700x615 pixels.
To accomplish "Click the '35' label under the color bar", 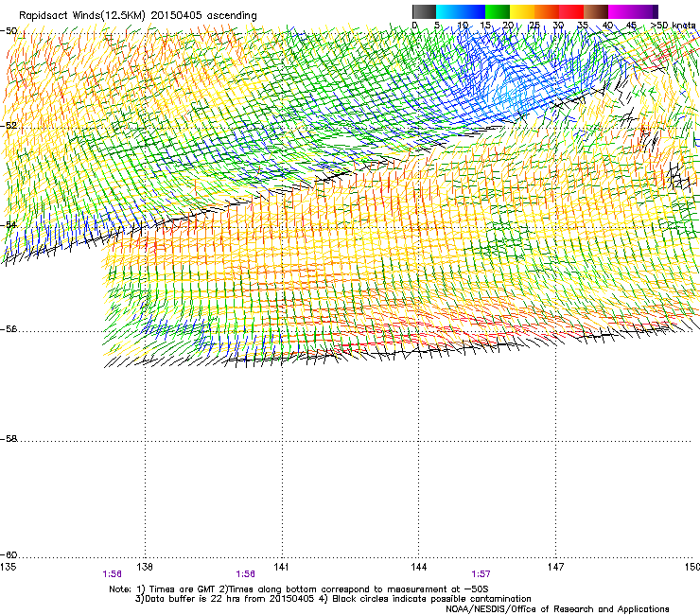I will (x=583, y=25).
